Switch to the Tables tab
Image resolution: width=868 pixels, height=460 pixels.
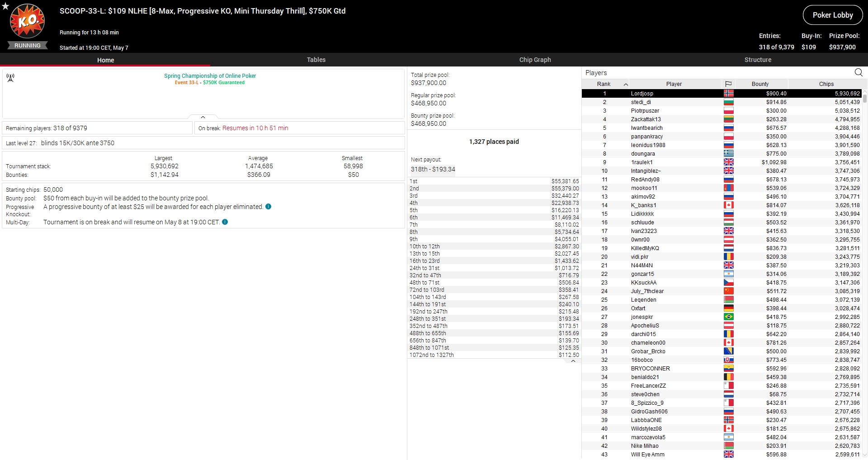pos(316,60)
